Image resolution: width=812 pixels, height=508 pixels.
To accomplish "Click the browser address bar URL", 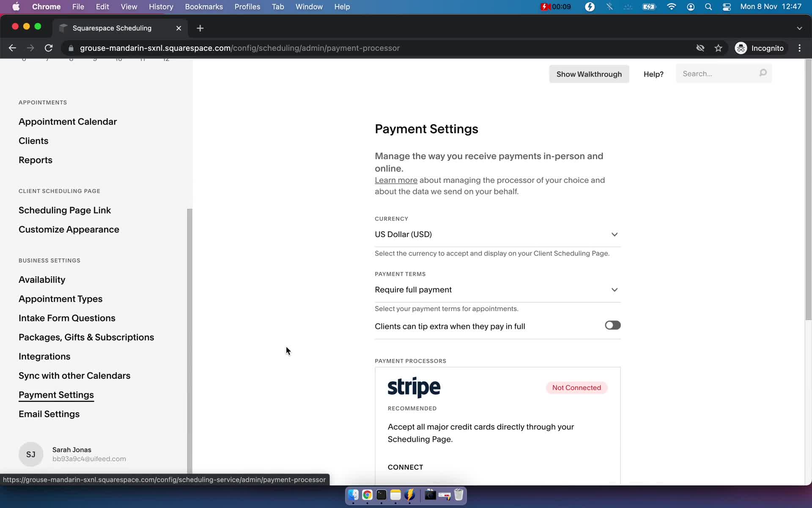I will [240, 48].
